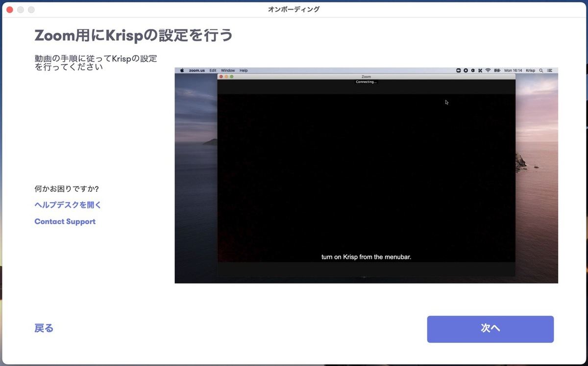This screenshot has height=366, width=588.
Task: Click the Krisp K icon in video menu bar
Action: [480, 71]
